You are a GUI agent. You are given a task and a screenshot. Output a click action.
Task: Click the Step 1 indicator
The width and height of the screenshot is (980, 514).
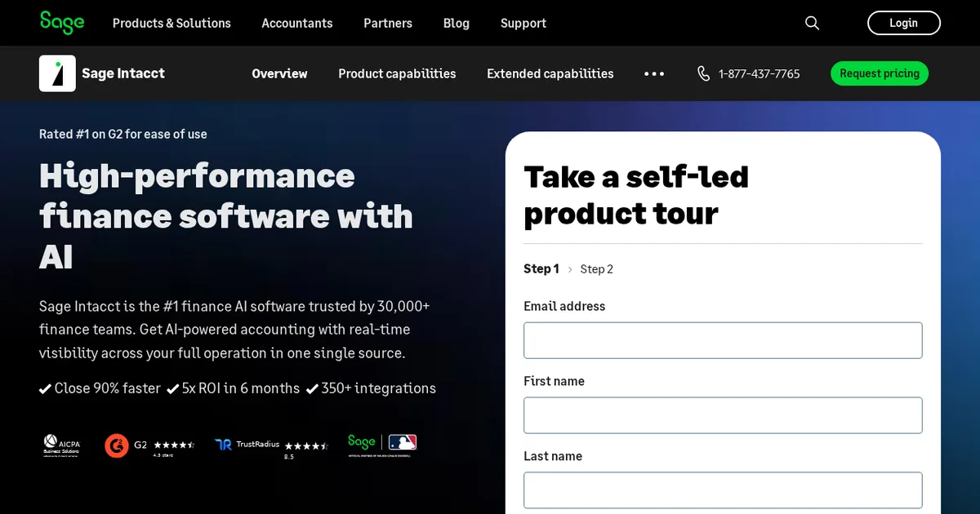pos(541,269)
